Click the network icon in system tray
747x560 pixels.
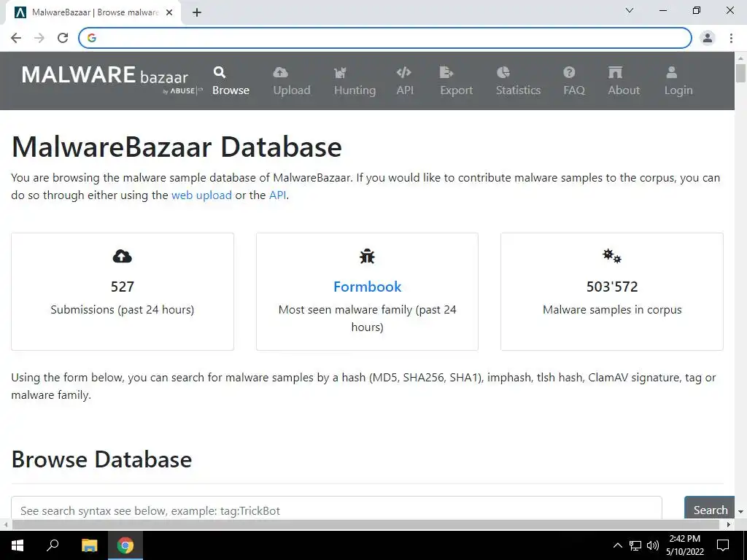635,545
